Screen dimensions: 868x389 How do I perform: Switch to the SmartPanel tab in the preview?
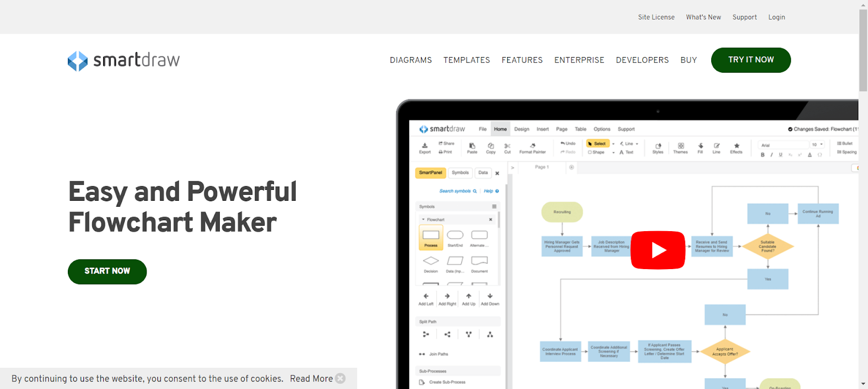tap(431, 173)
